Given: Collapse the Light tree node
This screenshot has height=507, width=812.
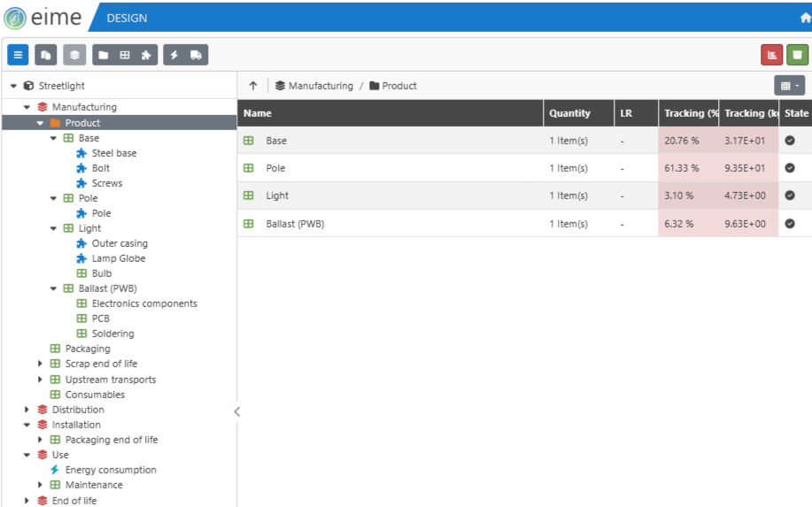Looking at the screenshot, I should point(53,228).
